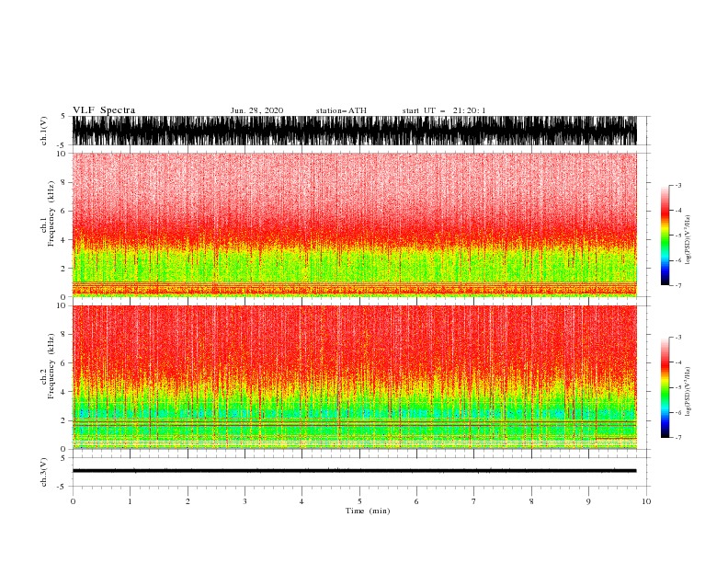Click time axis tick label "6"

point(416,501)
